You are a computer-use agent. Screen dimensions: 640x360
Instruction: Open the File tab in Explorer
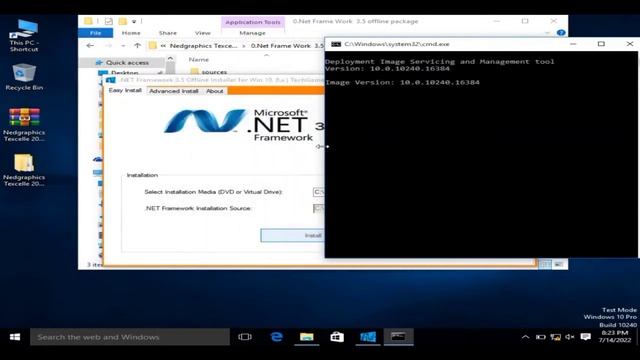96,33
